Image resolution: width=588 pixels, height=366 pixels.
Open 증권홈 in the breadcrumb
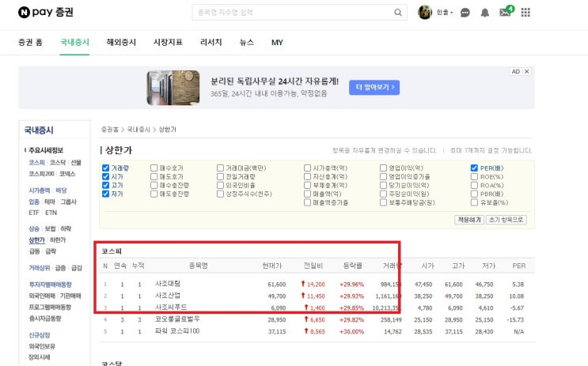pos(109,129)
